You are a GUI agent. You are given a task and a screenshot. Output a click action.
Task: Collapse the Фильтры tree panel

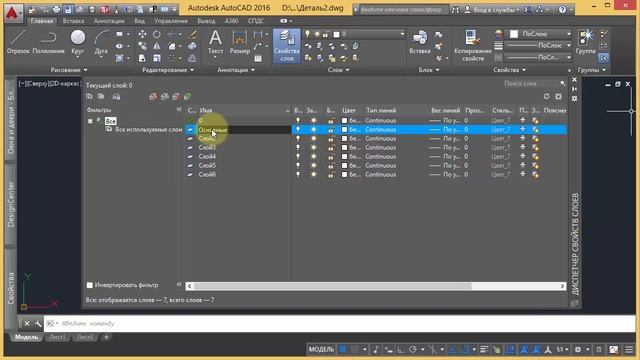(x=179, y=109)
